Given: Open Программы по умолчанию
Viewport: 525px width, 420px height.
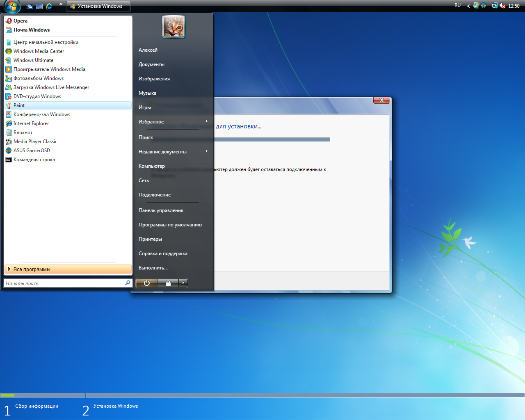Looking at the screenshot, I should (170, 225).
